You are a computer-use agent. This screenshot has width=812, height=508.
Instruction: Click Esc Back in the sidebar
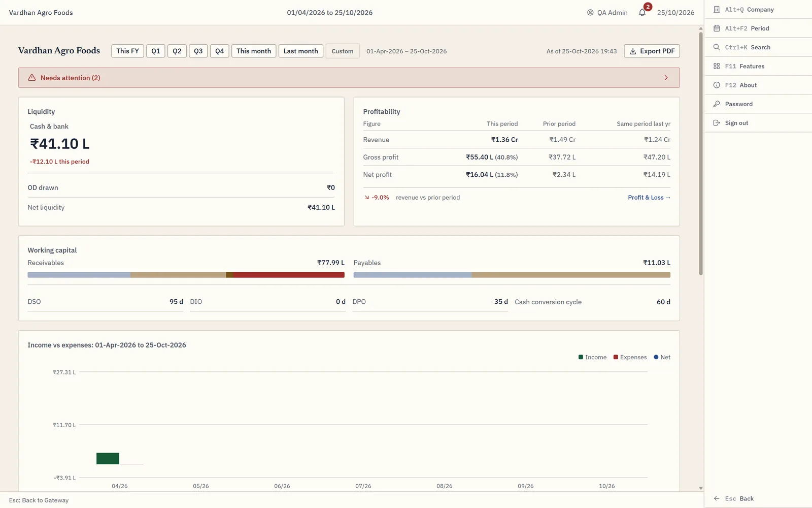tap(758, 498)
